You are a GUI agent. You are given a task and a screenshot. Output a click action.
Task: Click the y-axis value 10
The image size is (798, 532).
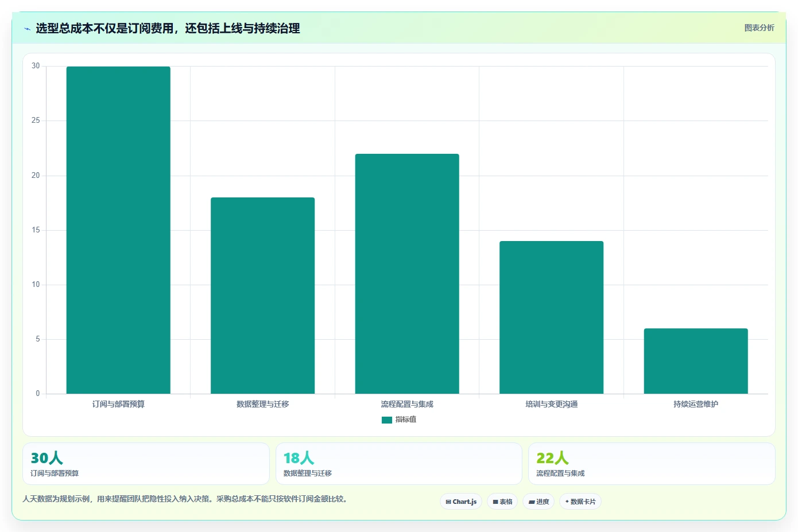coord(36,285)
